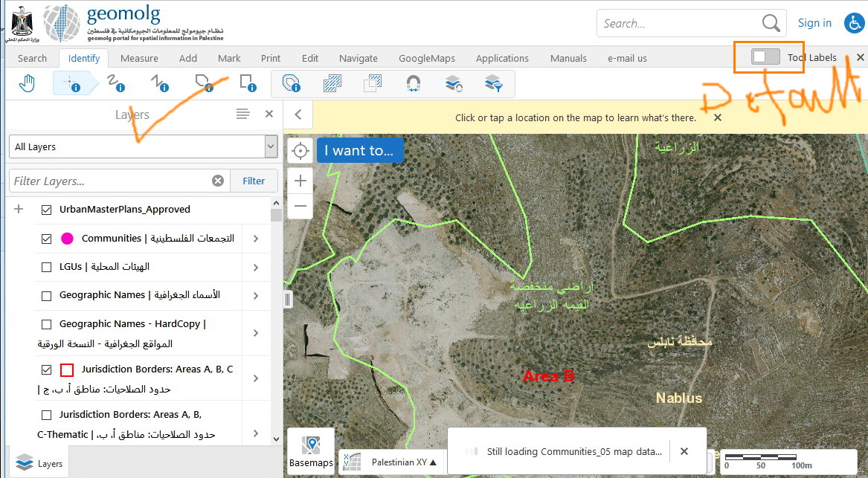This screenshot has width=868, height=478.
Task: Open the Layers tab at bottom
Action: [38, 463]
